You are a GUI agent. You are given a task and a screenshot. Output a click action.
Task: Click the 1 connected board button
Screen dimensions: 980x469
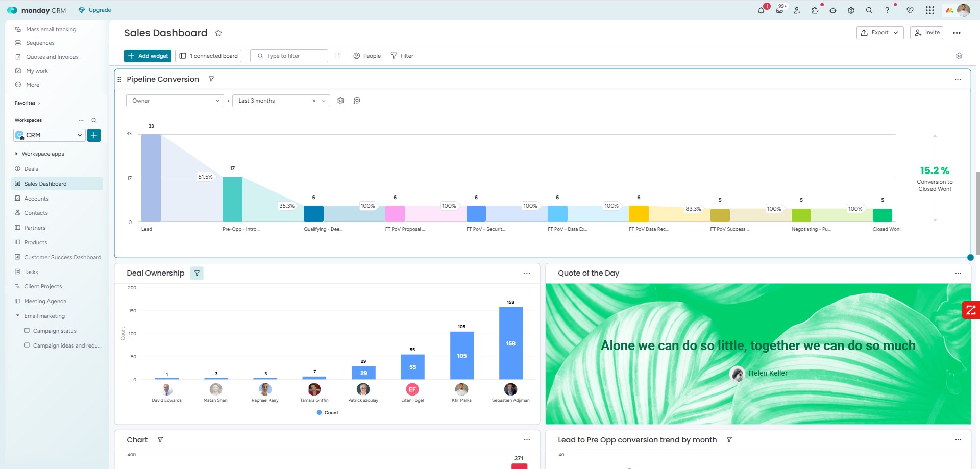point(208,56)
